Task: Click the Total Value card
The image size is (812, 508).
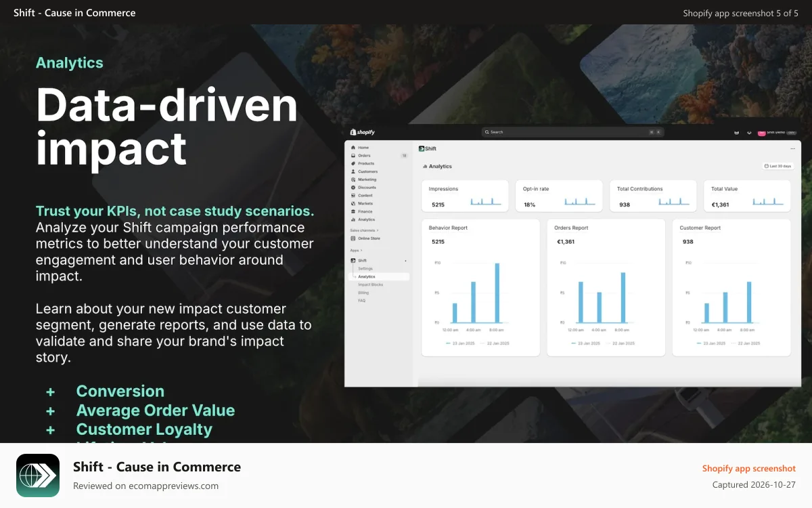Action: [746, 196]
